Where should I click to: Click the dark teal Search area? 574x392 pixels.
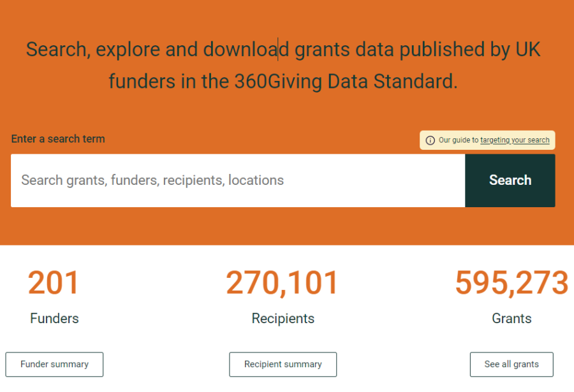tap(510, 180)
